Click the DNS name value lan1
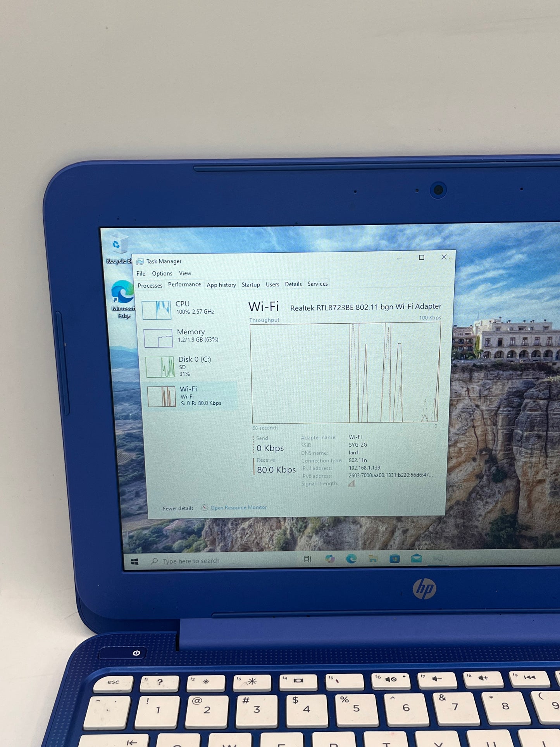Viewport: 560px width, 747px height. [353, 452]
